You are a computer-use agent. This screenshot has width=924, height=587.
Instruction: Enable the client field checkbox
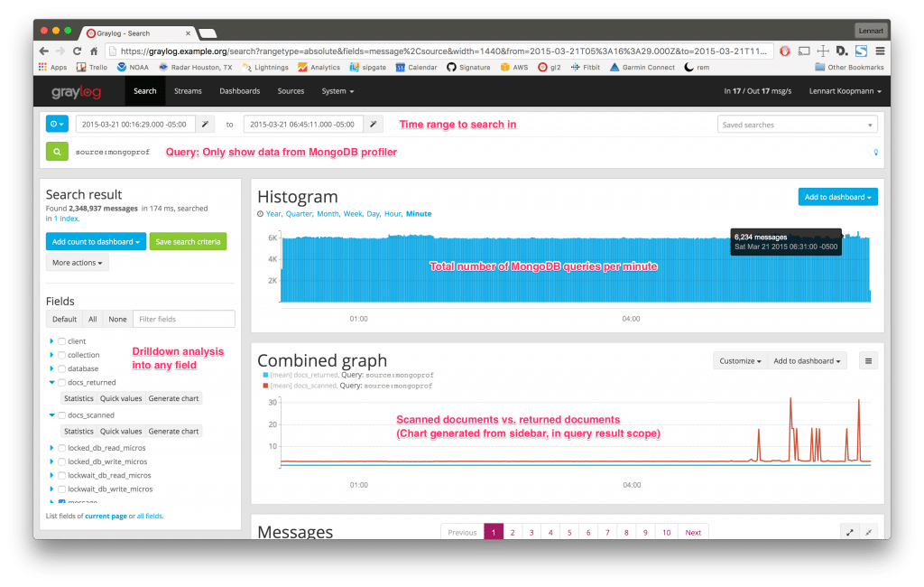pos(61,341)
